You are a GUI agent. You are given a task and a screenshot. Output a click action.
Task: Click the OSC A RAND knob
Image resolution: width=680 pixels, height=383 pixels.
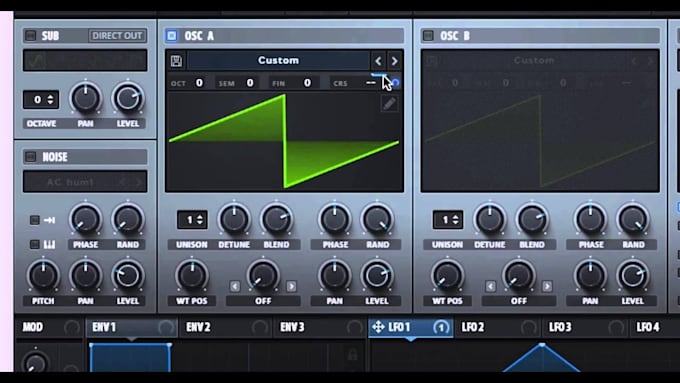[x=377, y=219]
